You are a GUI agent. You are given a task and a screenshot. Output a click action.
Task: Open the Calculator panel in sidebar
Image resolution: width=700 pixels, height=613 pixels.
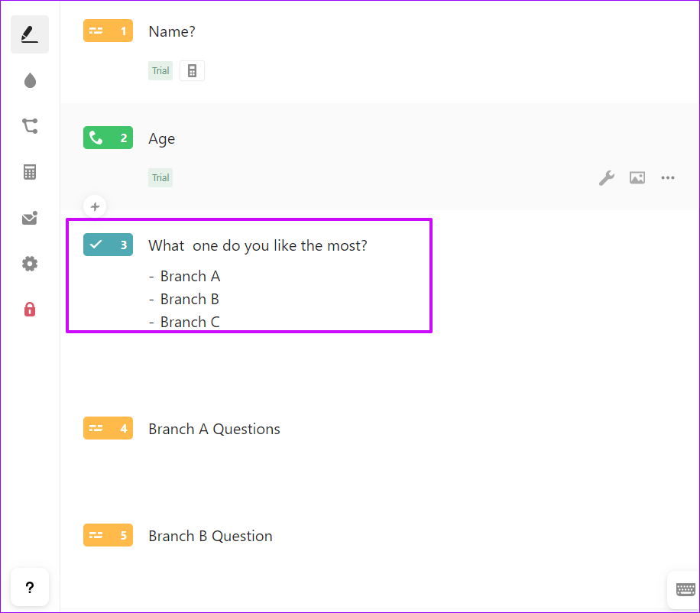click(x=30, y=172)
